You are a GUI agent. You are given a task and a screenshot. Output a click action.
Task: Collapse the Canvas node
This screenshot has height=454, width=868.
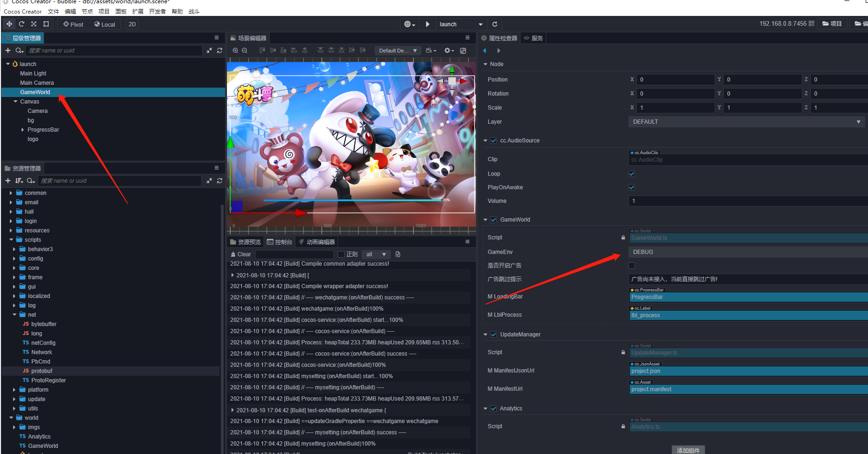pos(15,101)
